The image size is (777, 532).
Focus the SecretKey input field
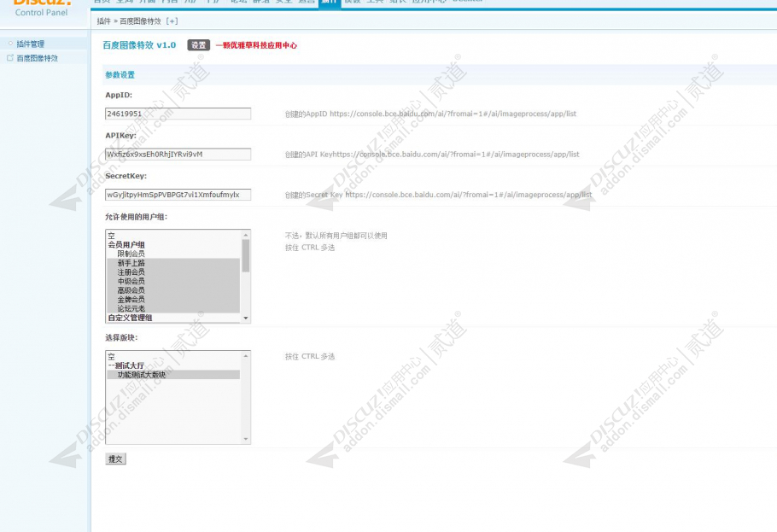click(x=178, y=195)
